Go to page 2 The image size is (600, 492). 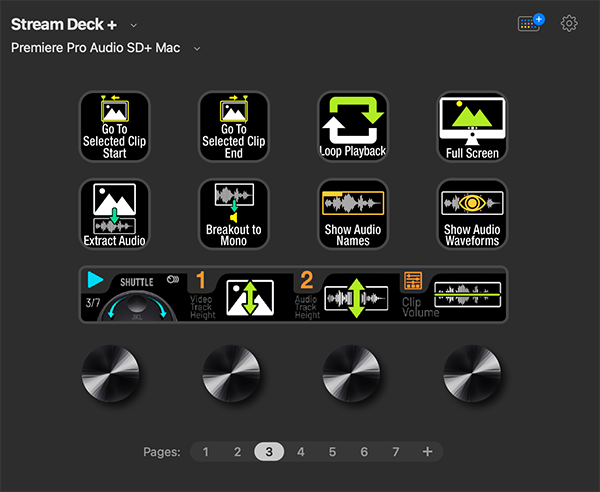click(237, 452)
